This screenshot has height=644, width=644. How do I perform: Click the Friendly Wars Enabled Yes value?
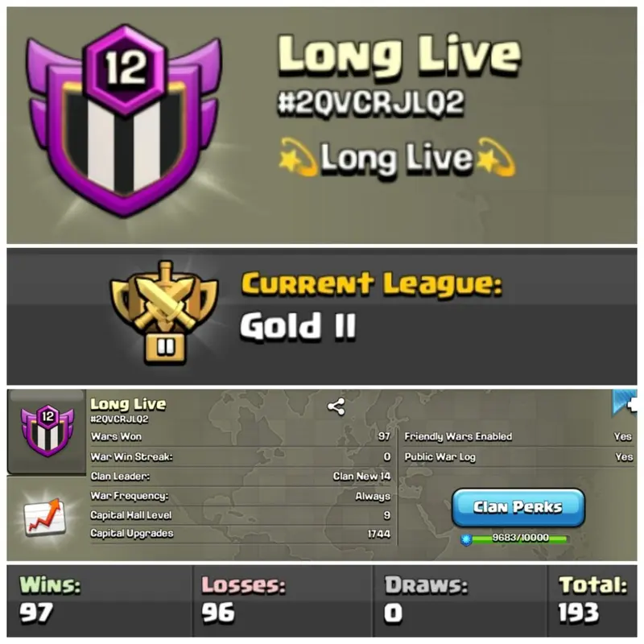(622, 436)
